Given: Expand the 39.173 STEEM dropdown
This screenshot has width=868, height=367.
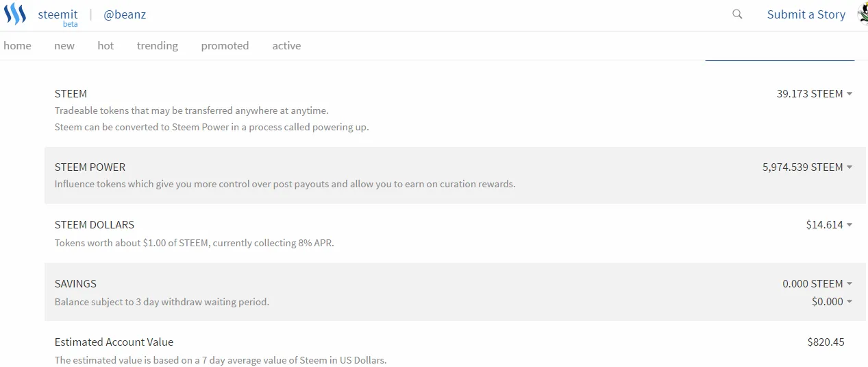Looking at the screenshot, I should (815, 94).
